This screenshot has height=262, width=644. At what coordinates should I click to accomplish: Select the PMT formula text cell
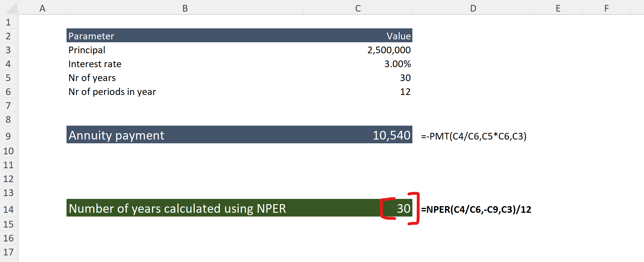tap(473, 136)
